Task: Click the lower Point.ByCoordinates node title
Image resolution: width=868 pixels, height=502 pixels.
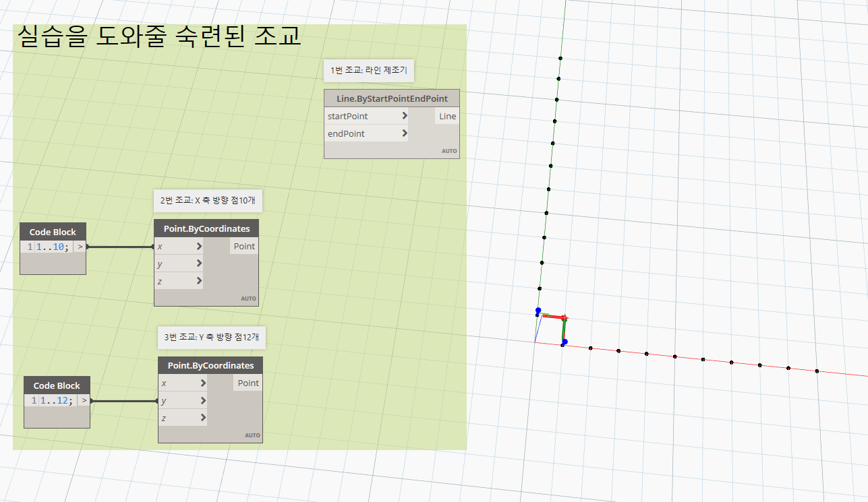Action: [210, 365]
